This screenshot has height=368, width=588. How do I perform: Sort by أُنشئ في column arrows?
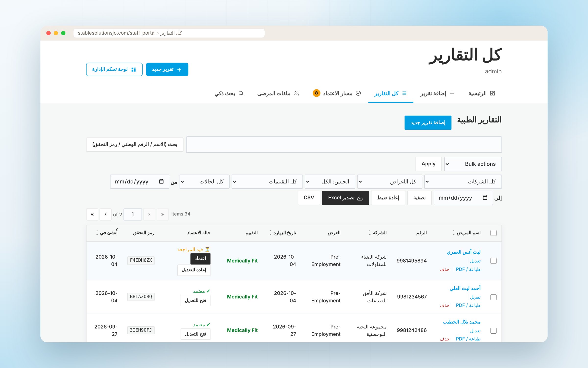click(97, 233)
